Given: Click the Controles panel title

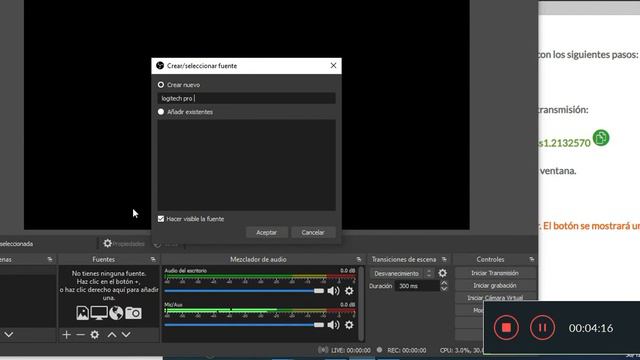Looking at the screenshot, I should [x=490, y=259].
